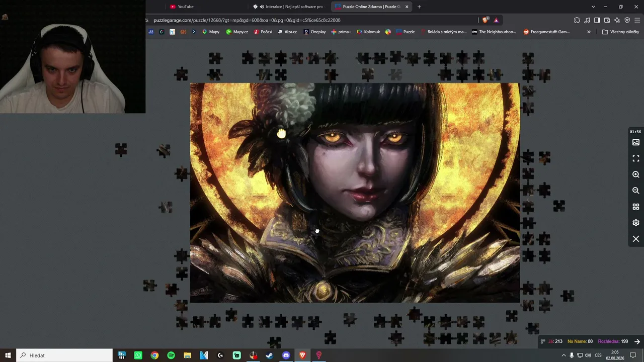Open the Windows Start menu
Viewport: 644px width, 362px height.
coord(8,355)
